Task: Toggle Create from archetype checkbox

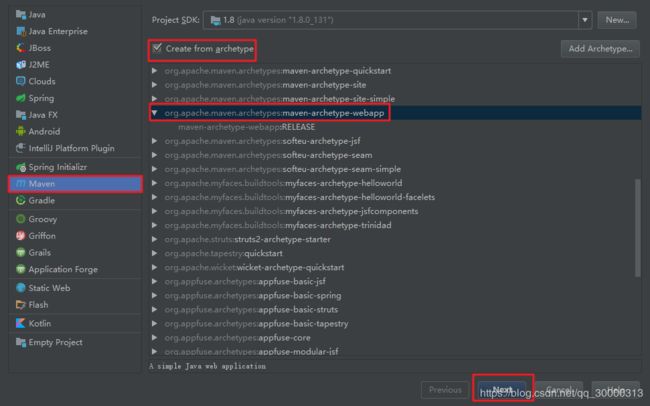Action: coord(157,49)
